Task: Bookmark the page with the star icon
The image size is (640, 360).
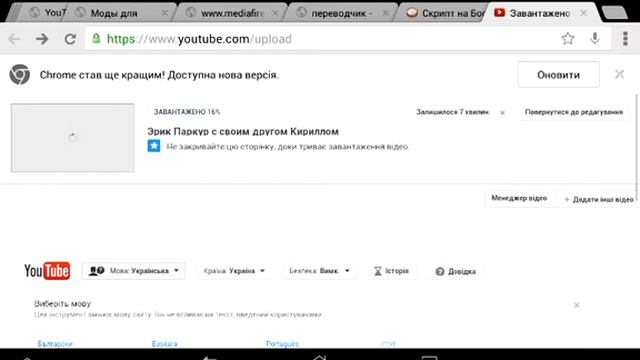Action: pyautogui.click(x=567, y=39)
